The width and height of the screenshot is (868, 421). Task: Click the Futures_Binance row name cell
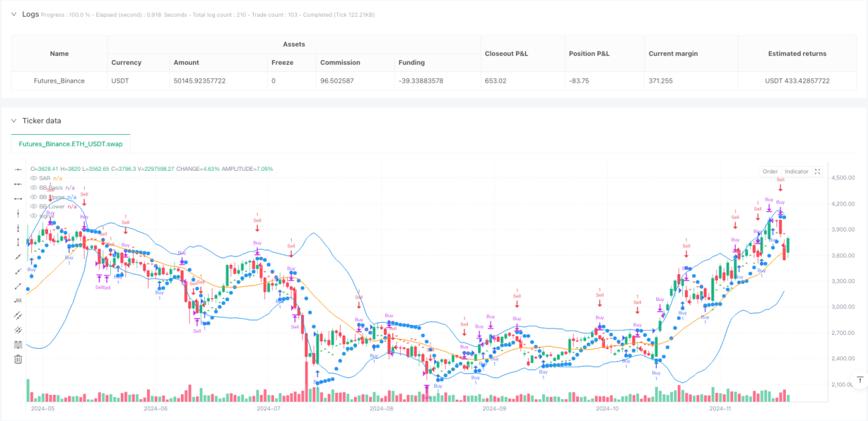point(59,81)
